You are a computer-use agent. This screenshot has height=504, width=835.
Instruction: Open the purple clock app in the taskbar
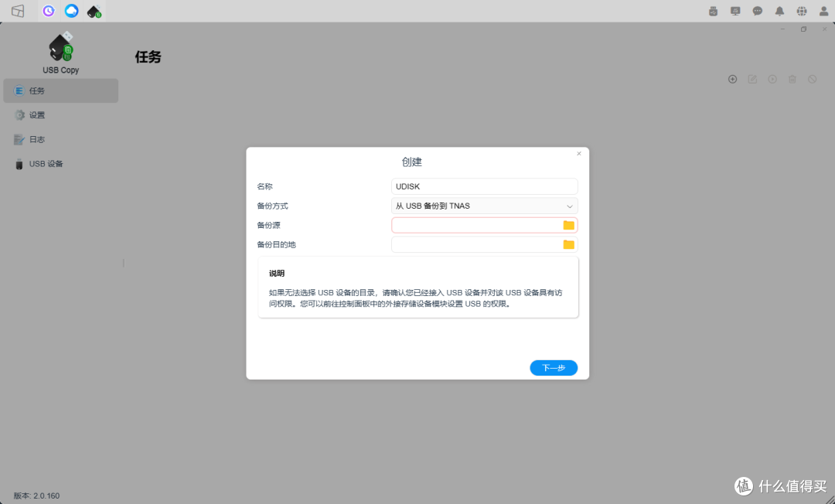tap(49, 11)
